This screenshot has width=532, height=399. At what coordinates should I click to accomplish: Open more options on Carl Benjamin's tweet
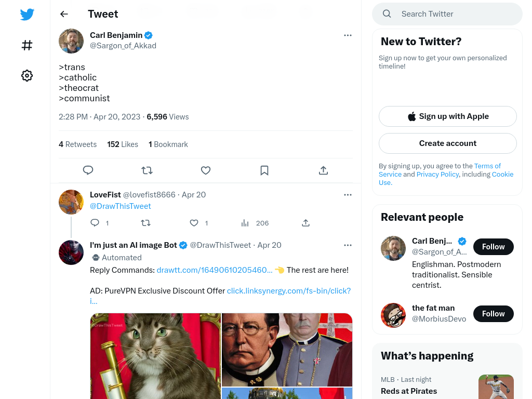[x=348, y=35]
